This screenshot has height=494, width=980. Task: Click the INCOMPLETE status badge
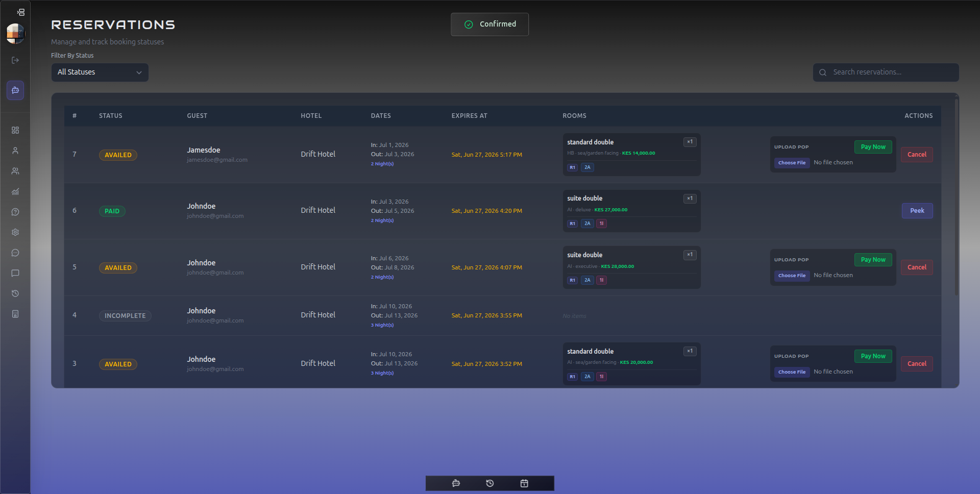click(125, 316)
